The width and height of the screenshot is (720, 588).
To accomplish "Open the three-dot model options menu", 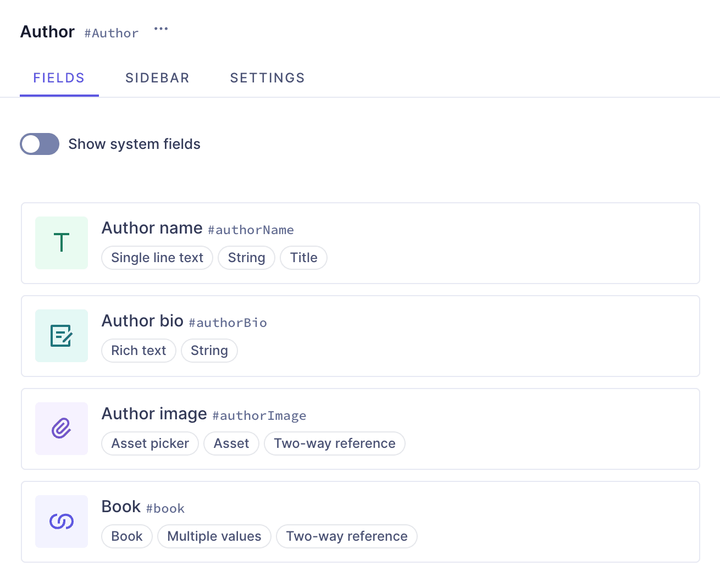I will click(x=161, y=29).
